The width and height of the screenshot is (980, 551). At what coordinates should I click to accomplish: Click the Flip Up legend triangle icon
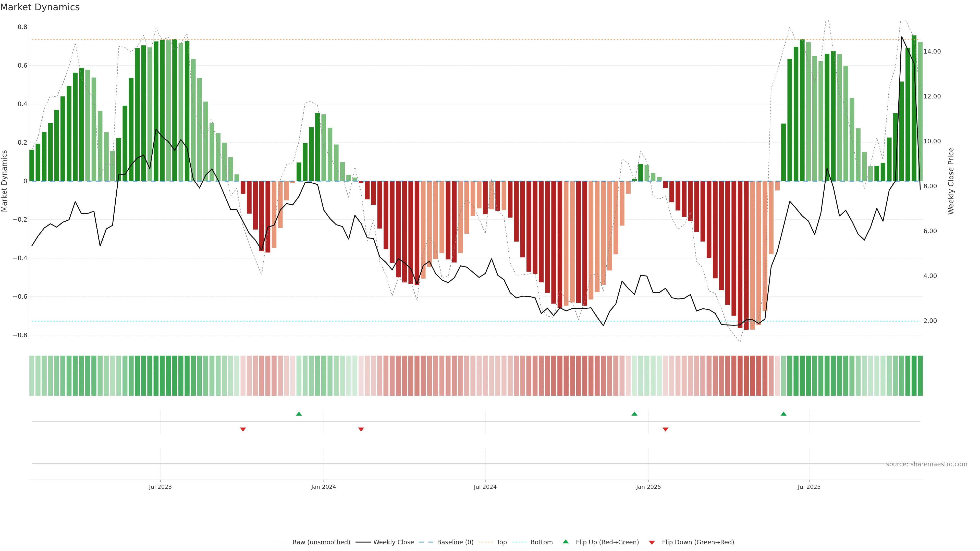click(565, 542)
